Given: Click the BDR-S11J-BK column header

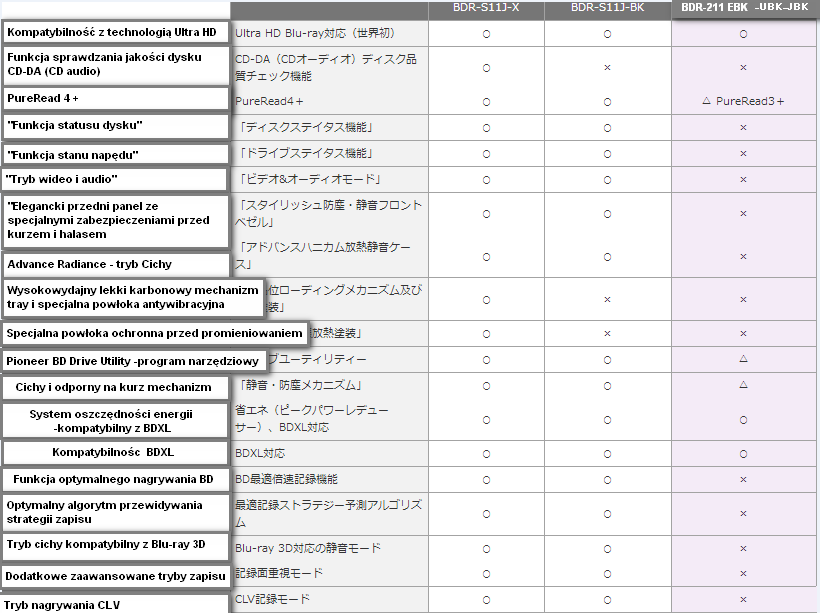Looking at the screenshot, I should [x=607, y=8].
